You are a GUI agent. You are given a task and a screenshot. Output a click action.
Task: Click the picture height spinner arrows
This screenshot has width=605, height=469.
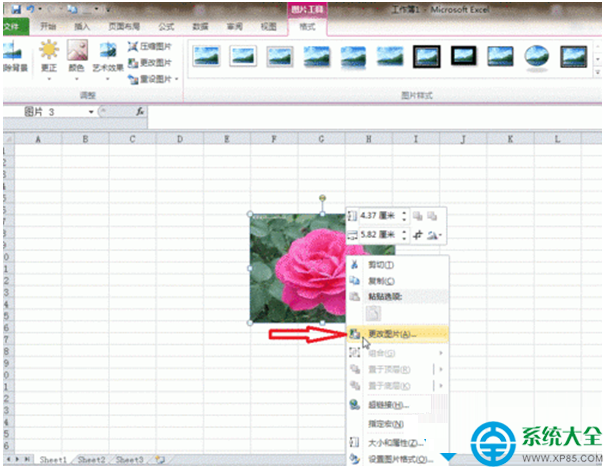pos(404,216)
